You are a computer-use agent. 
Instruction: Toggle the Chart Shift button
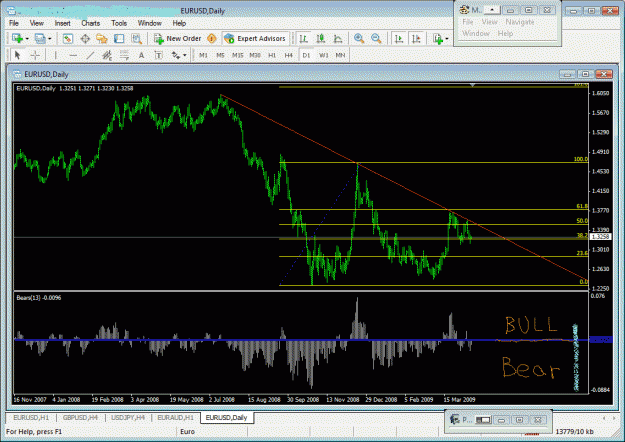[416, 39]
